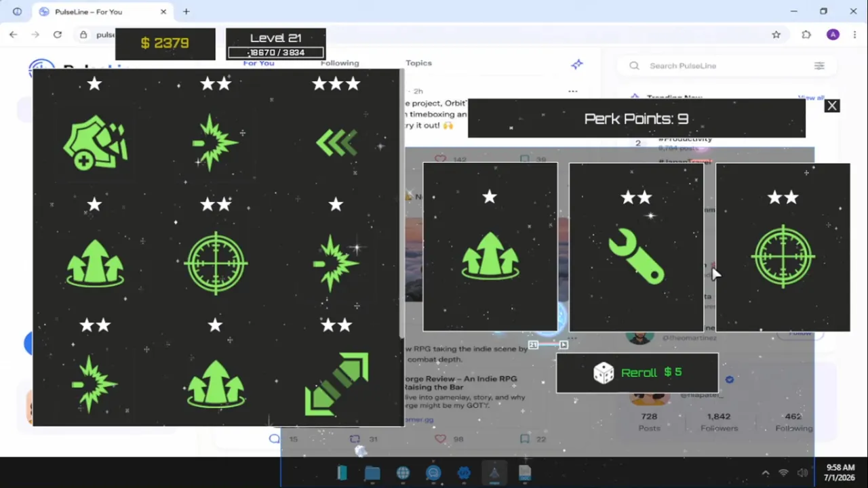This screenshot has width=868, height=488.
Task: Click the $ 2379 money counter
Action: click(165, 43)
